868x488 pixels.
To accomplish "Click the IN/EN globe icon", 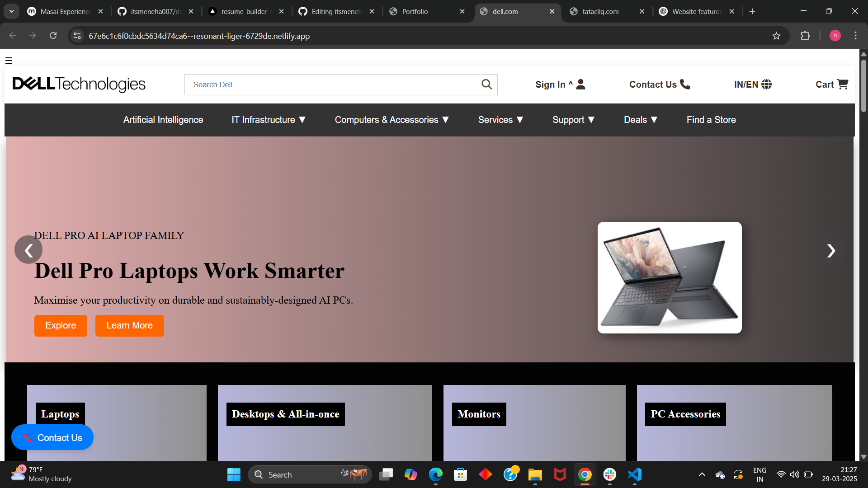I will [766, 84].
